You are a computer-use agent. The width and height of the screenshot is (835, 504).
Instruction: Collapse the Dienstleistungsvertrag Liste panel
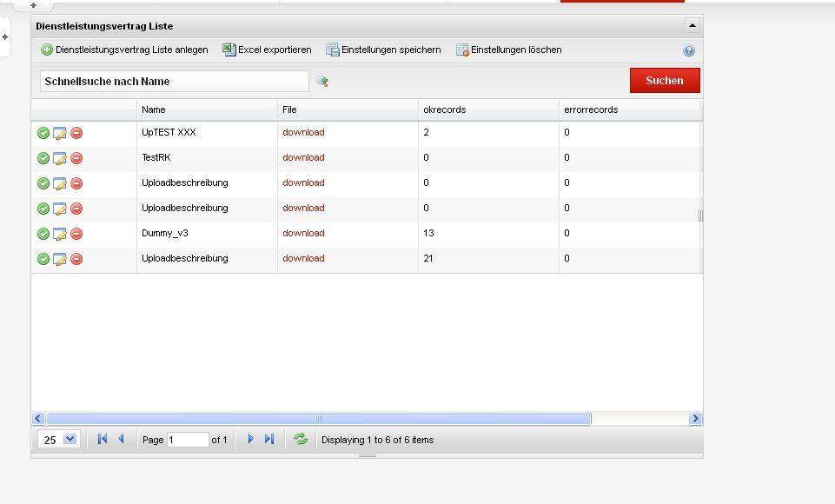(x=692, y=25)
